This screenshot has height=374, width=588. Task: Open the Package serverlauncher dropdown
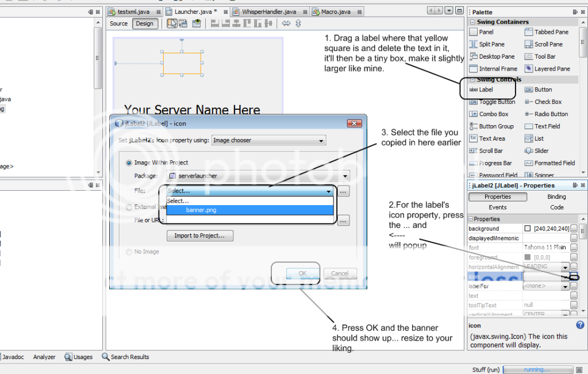click(x=258, y=176)
